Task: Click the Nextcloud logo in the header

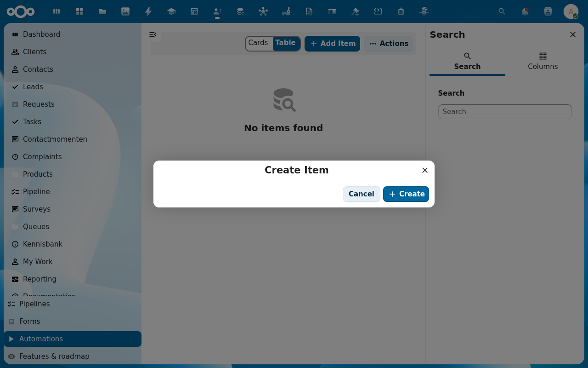Action: click(21, 11)
